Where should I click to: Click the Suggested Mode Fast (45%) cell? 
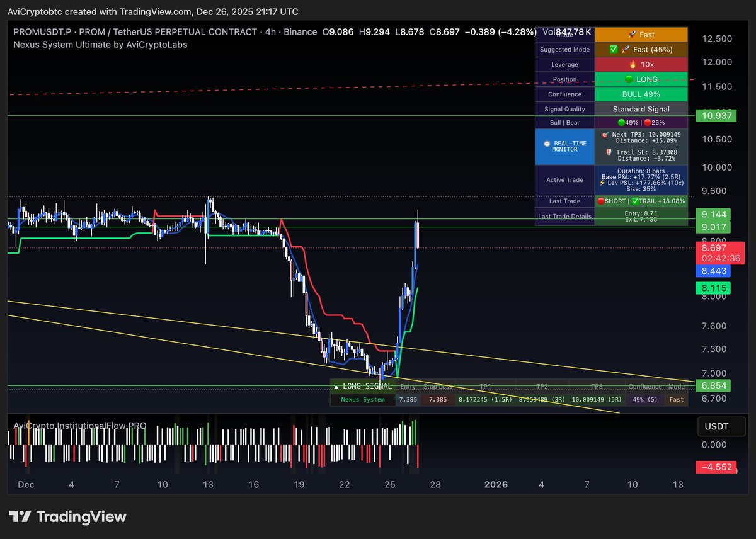641,49
